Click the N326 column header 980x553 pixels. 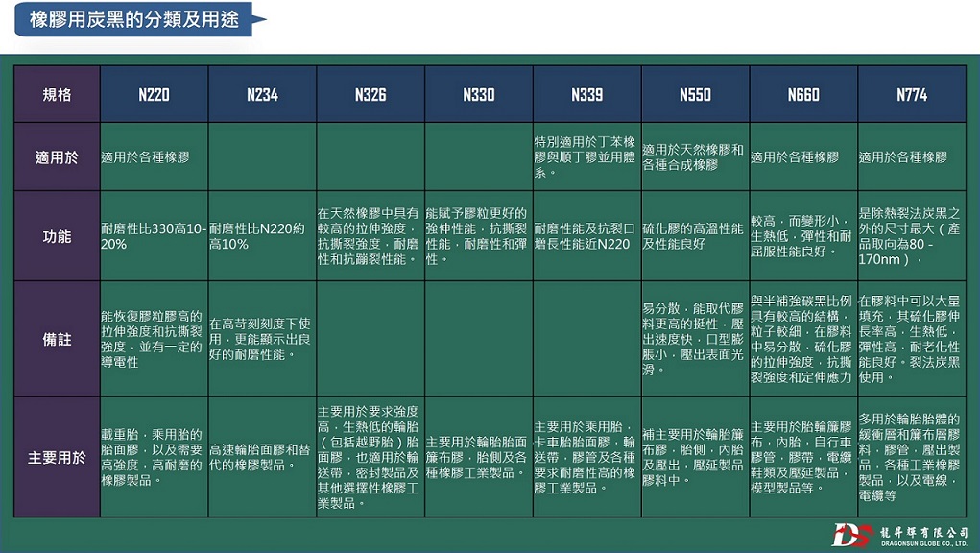[370, 94]
